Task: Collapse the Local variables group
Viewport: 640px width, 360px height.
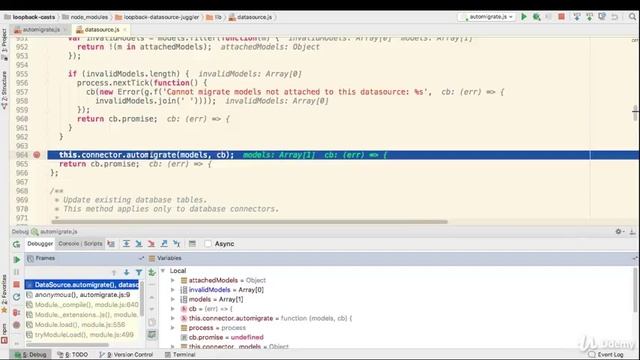Action: (163, 271)
